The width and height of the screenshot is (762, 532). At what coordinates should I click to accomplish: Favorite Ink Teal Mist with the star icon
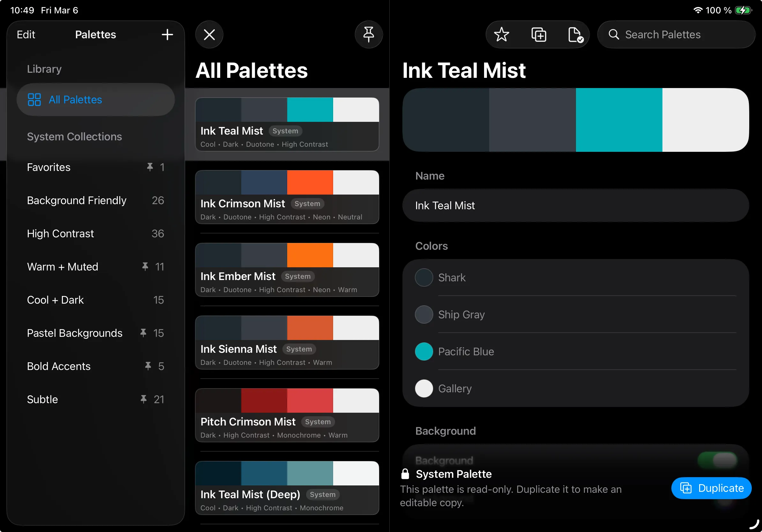[x=502, y=34]
